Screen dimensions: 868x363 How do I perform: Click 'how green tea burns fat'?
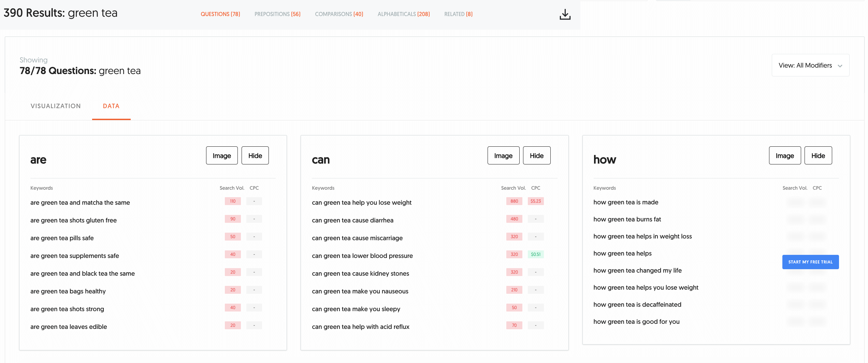click(627, 219)
